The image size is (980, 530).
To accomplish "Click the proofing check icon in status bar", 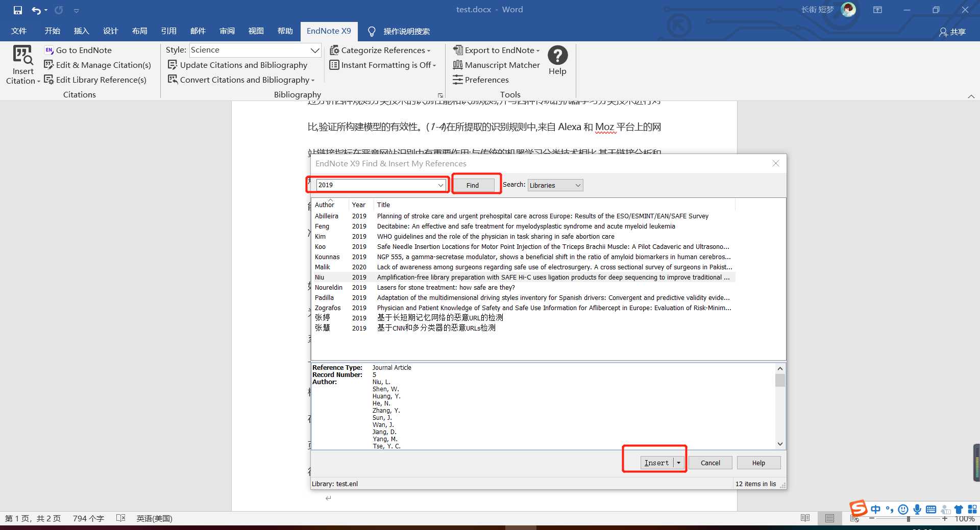I will tap(120, 518).
